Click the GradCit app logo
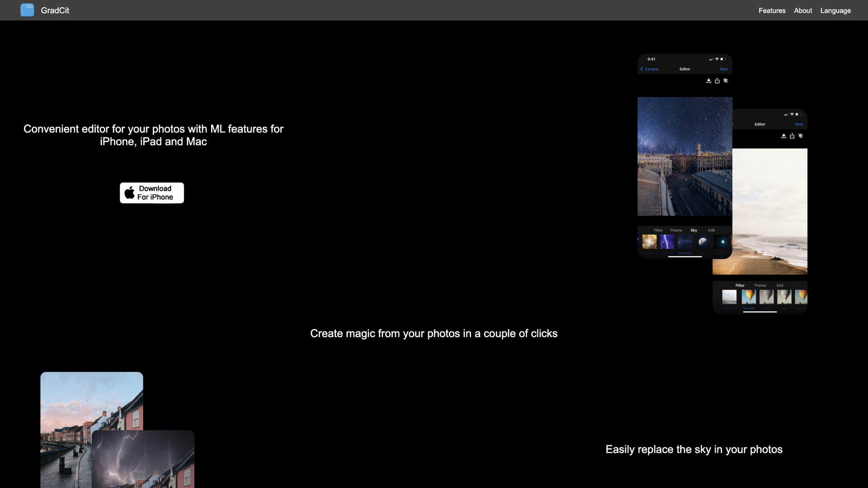 (27, 10)
